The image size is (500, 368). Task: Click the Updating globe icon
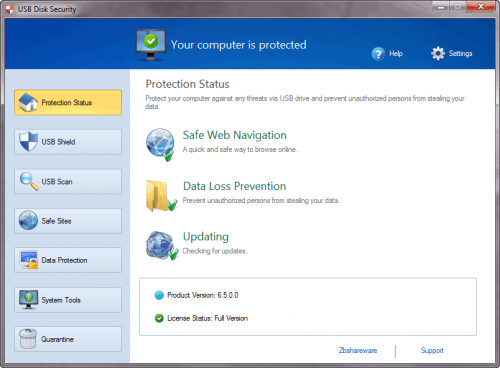point(162,246)
